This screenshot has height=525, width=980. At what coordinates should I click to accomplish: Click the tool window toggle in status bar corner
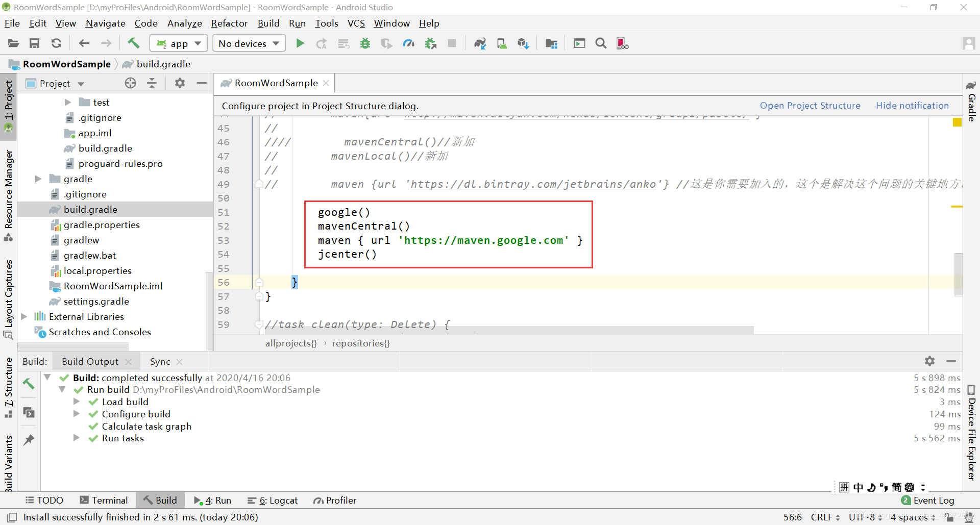12,517
